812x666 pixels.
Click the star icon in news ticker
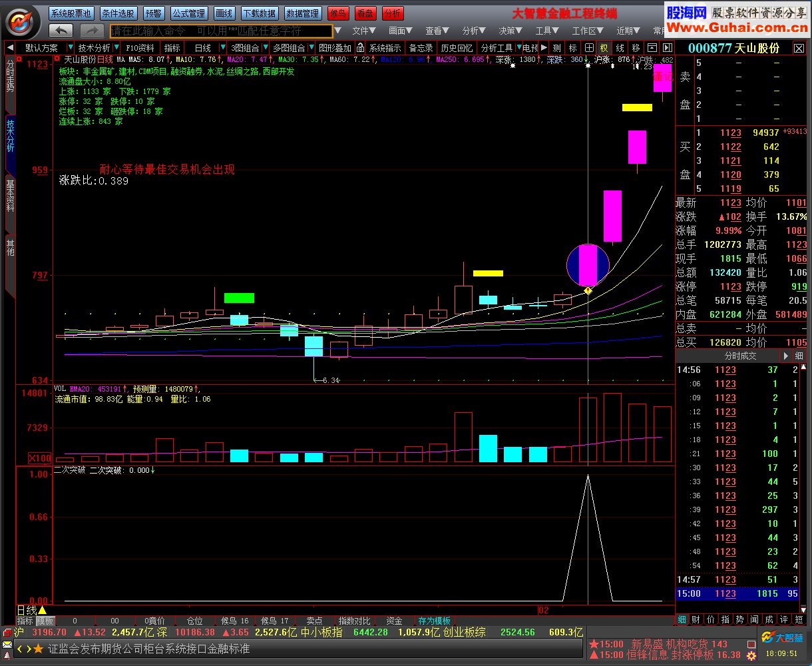[38, 649]
